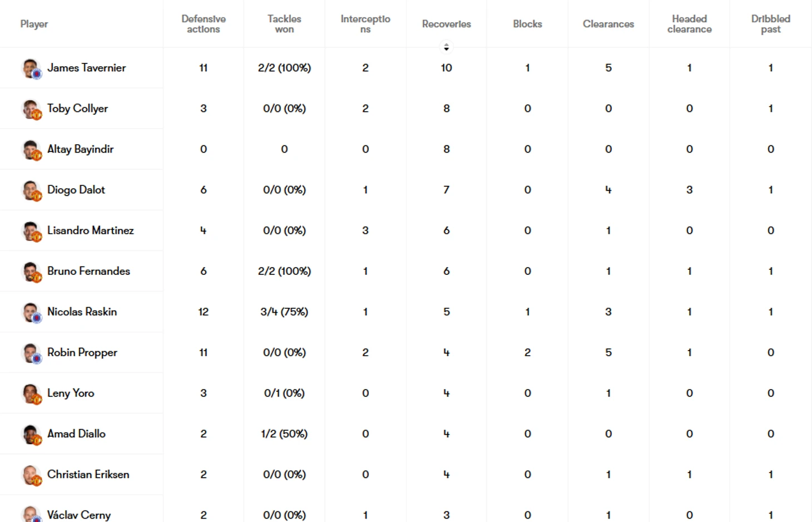Open Altay Bayindir's avatar image
The width and height of the screenshot is (812, 522).
pos(31,150)
